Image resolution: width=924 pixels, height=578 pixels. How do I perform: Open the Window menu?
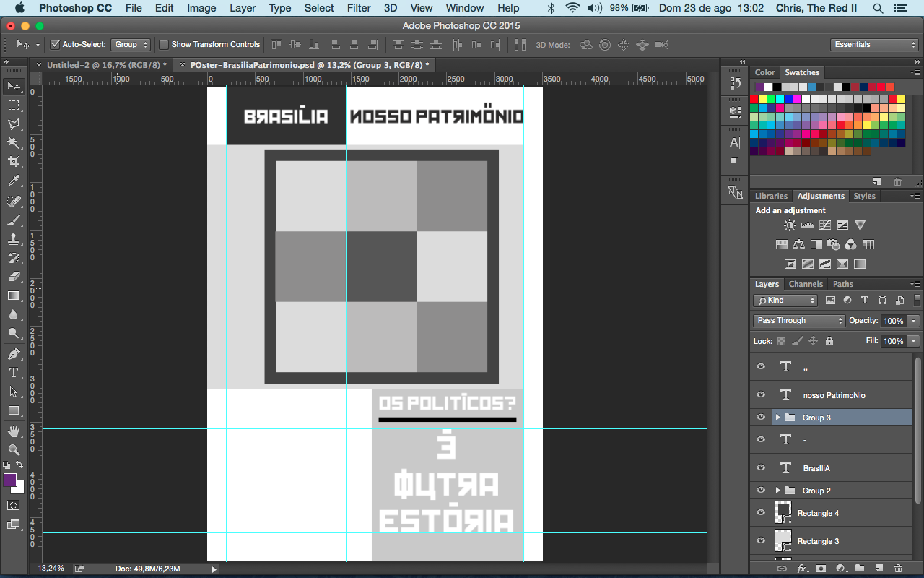(x=465, y=8)
